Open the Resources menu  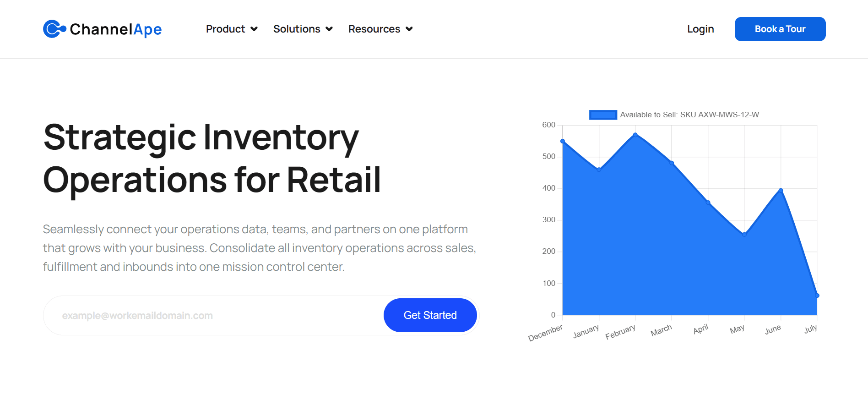pos(374,29)
